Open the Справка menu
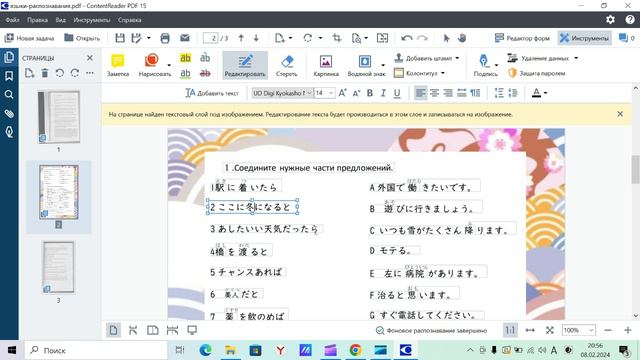 [x=129, y=20]
